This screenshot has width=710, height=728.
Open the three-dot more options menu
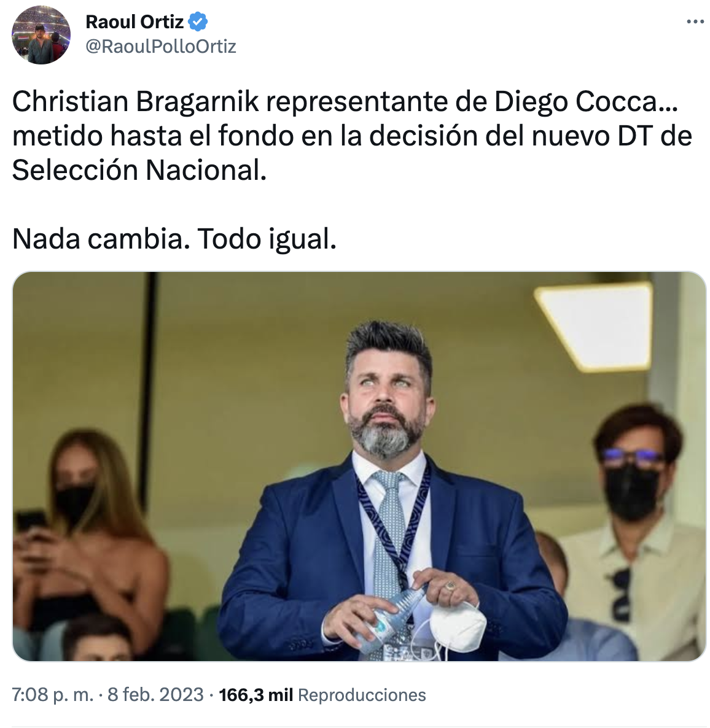[695, 22]
